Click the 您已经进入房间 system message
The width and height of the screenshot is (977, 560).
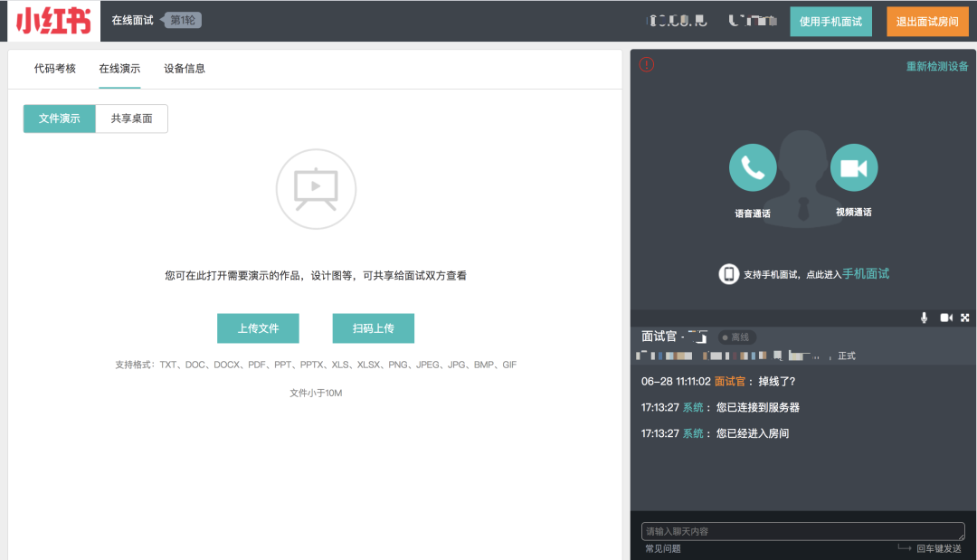[752, 433]
